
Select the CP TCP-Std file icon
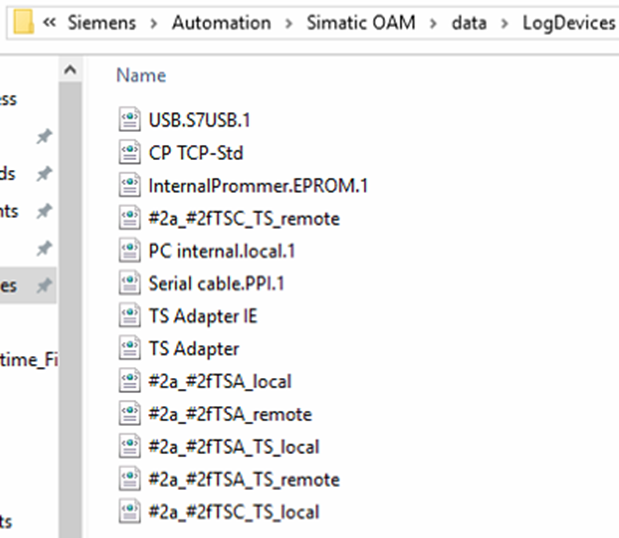pyautogui.click(x=129, y=153)
